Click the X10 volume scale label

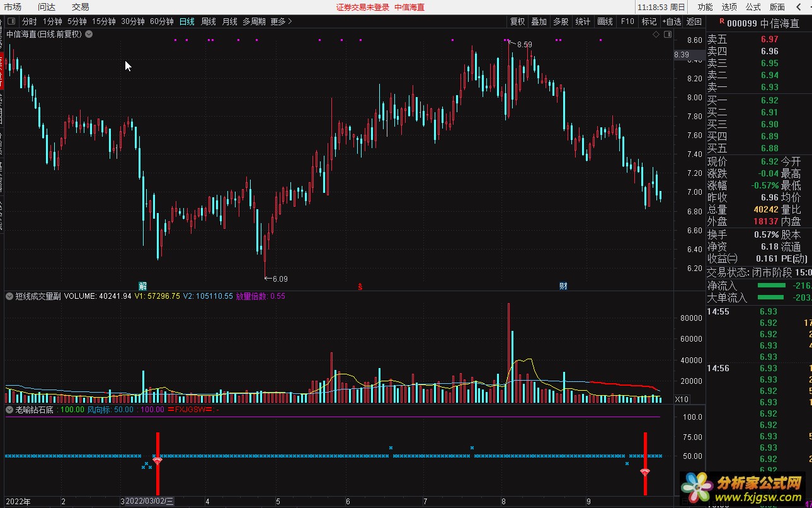click(x=681, y=399)
